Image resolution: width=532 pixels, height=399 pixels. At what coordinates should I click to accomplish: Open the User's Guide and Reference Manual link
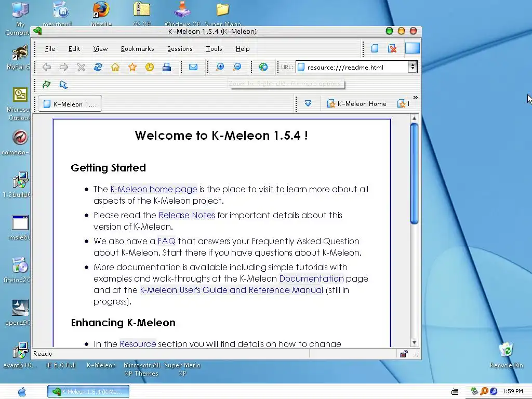click(x=231, y=290)
